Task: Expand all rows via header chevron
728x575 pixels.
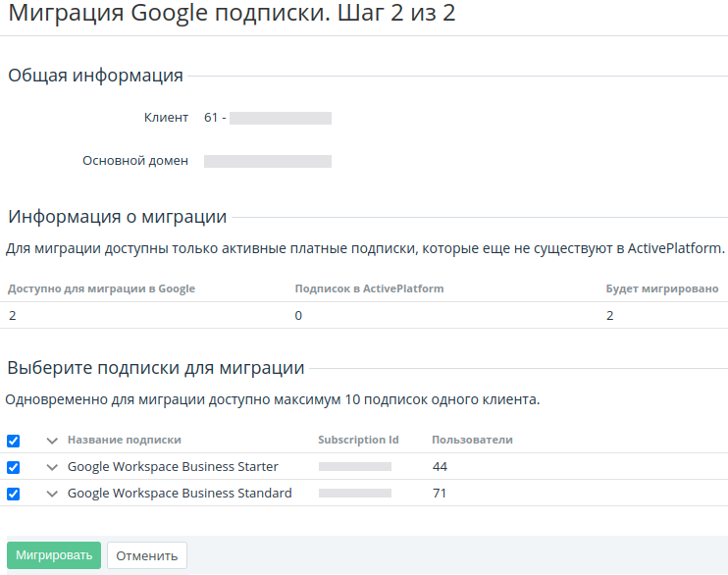Action: 52,441
